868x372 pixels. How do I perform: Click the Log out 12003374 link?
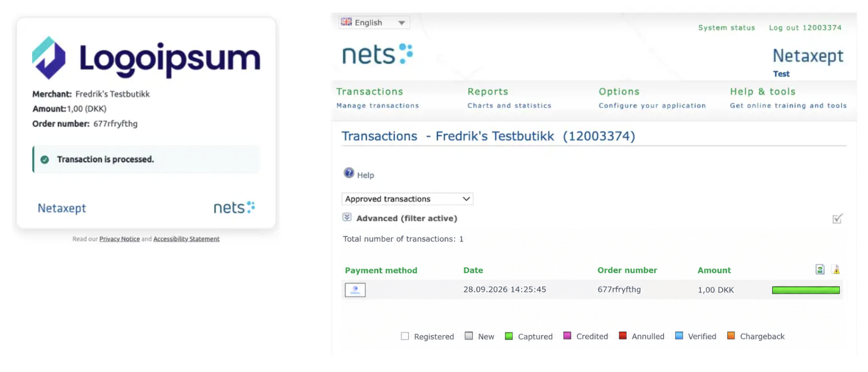click(805, 28)
